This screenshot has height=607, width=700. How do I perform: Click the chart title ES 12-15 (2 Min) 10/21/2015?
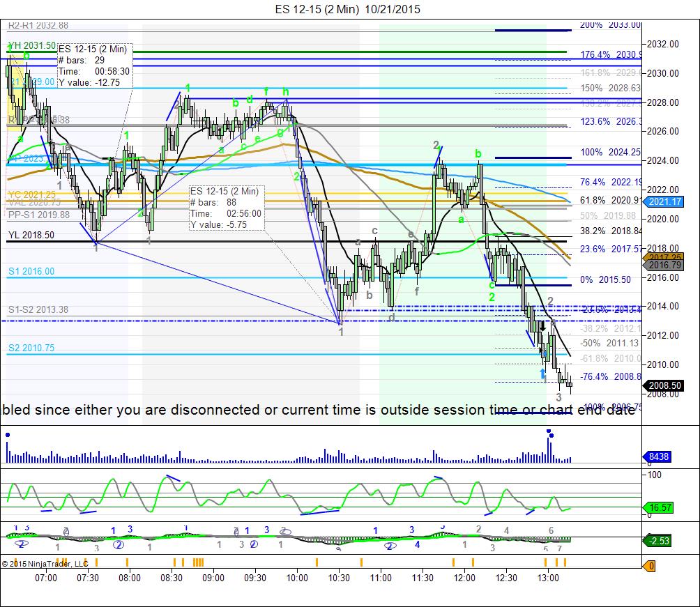348,9
